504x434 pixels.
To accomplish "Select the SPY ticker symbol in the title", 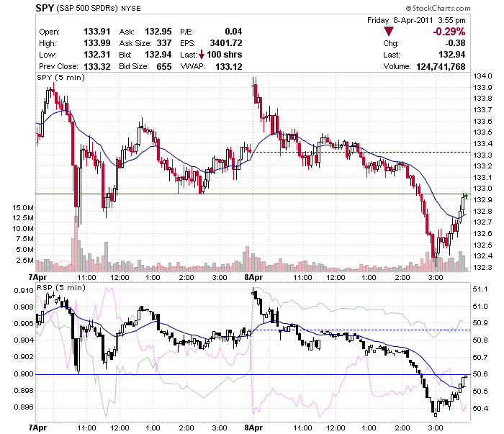I will pyautogui.click(x=45, y=8).
